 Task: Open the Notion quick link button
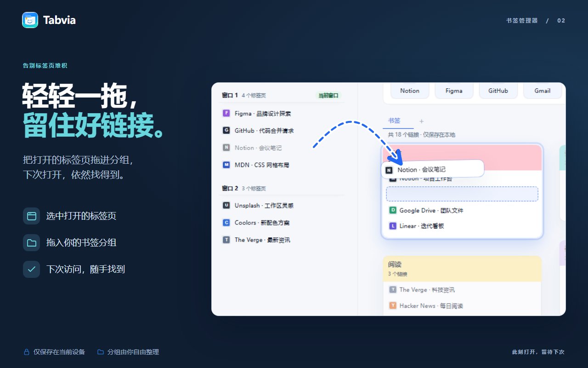coord(409,91)
